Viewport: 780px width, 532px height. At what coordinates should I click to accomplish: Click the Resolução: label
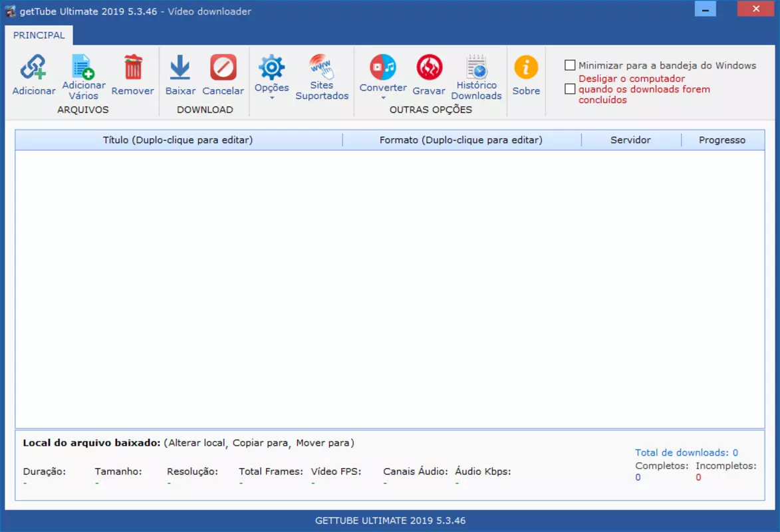(193, 471)
